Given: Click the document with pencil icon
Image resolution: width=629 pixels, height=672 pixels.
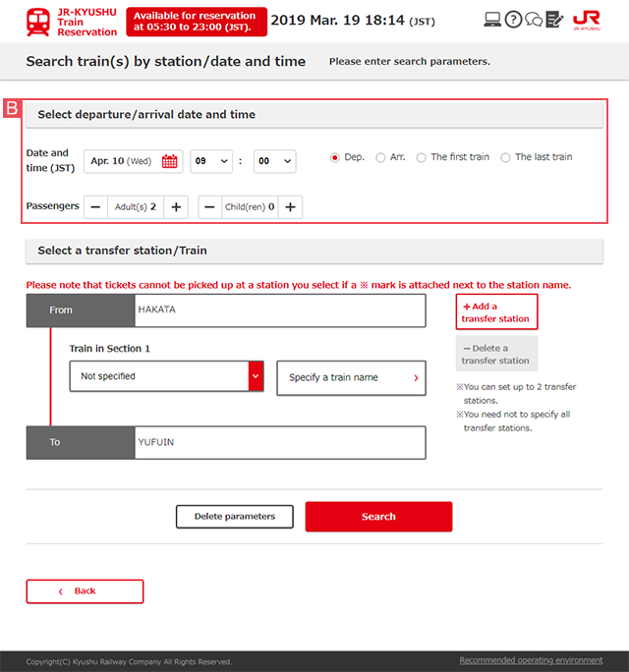Looking at the screenshot, I should pyautogui.click(x=554, y=20).
